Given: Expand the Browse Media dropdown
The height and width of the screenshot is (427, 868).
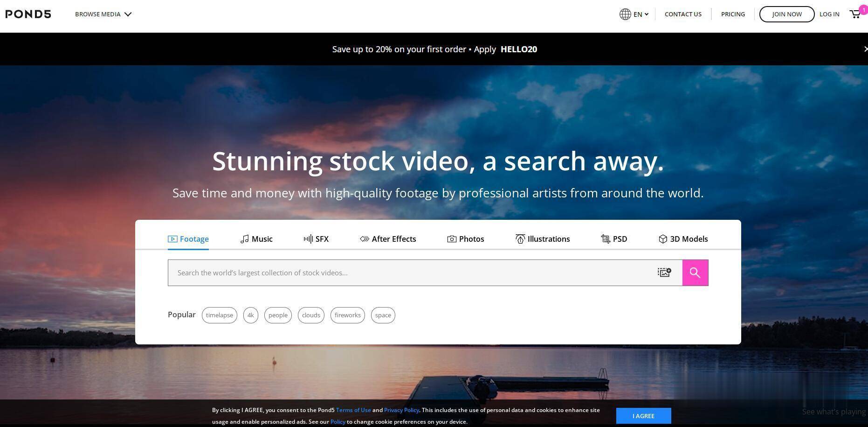Looking at the screenshot, I should click(103, 14).
